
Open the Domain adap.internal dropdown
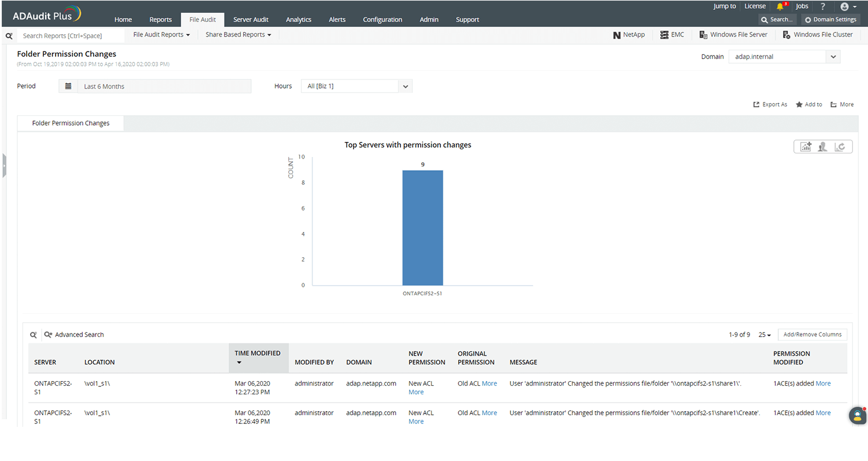point(784,57)
